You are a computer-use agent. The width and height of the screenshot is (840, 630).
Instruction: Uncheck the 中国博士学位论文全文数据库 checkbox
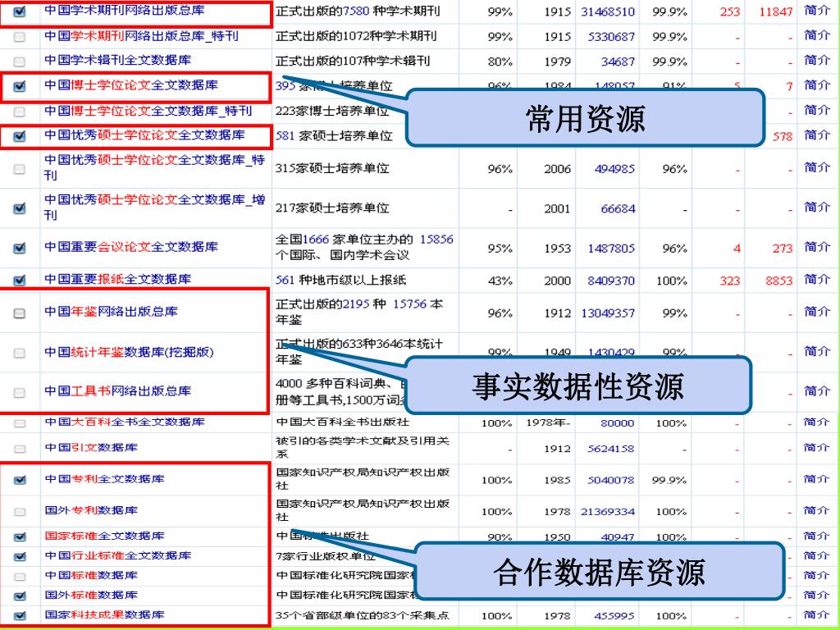(20, 85)
